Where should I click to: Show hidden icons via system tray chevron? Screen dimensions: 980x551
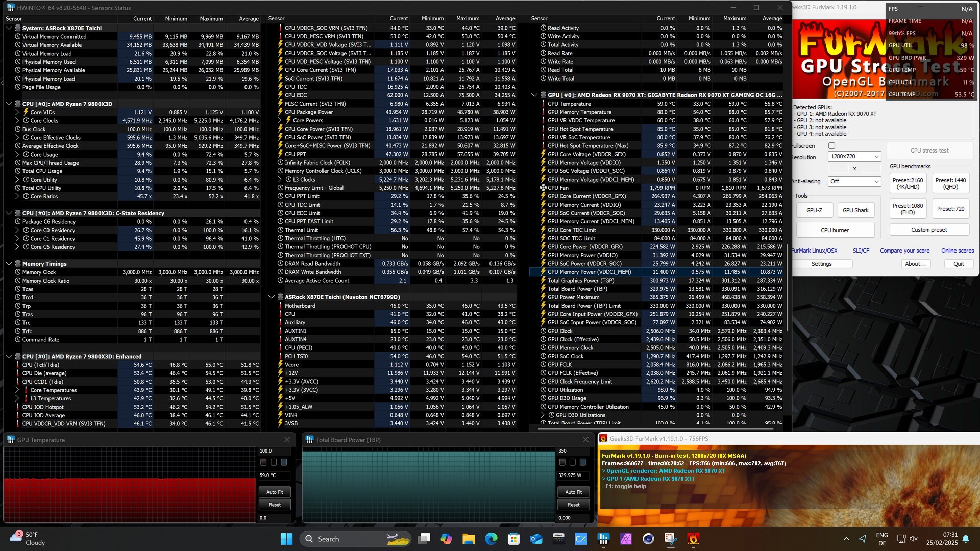pyautogui.click(x=846, y=539)
